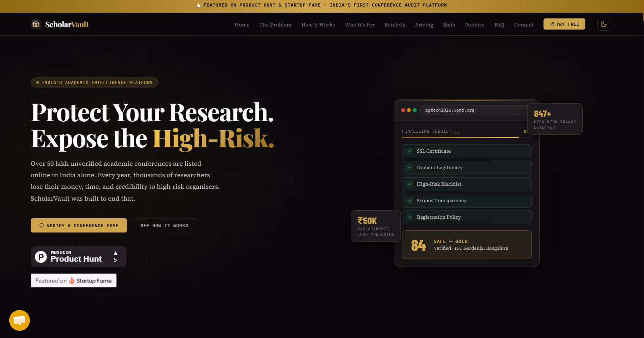
Task: Click the TRY FREE button
Action: point(564,24)
